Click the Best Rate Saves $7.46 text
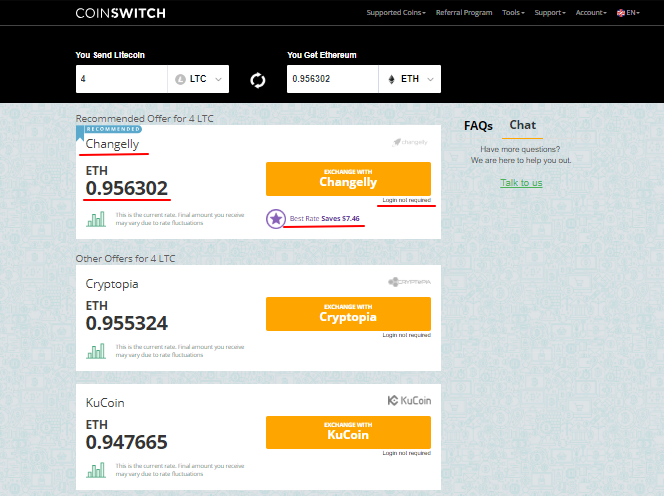664x496 pixels. (x=324, y=219)
